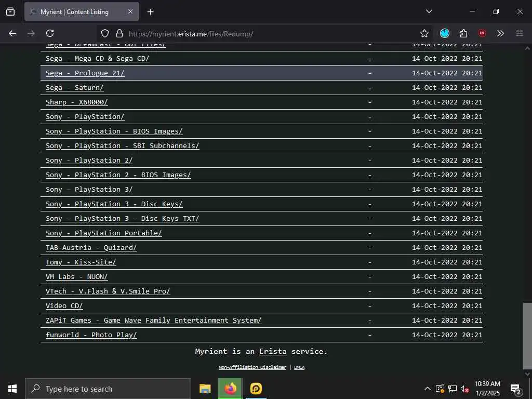532x399 pixels.
Task: Click Firefox icon in taskbar
Action: (x=230, y=389)
